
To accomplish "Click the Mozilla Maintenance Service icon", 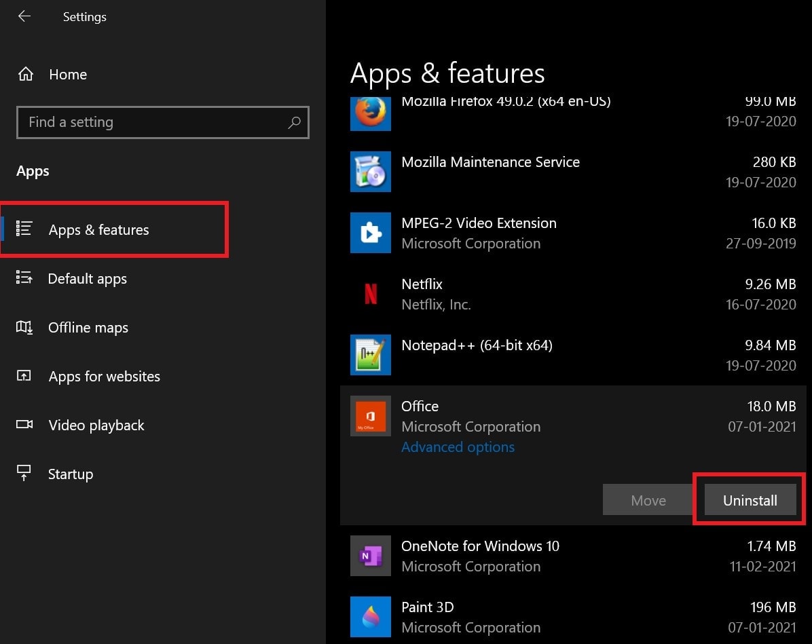I will click(x=370, y=172).
